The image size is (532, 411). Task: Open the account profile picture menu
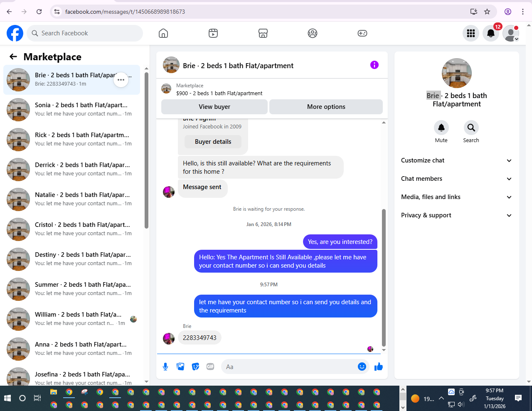(511, 33)
